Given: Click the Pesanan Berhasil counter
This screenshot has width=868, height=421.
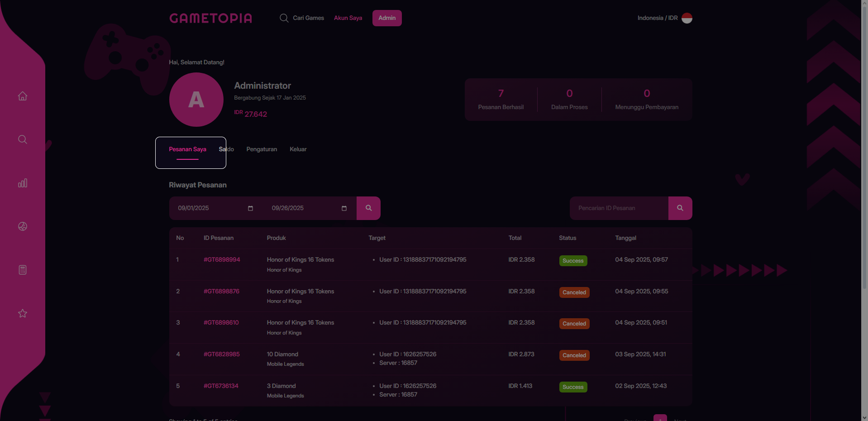Looking at the screenshot, I should pos(501,100).
